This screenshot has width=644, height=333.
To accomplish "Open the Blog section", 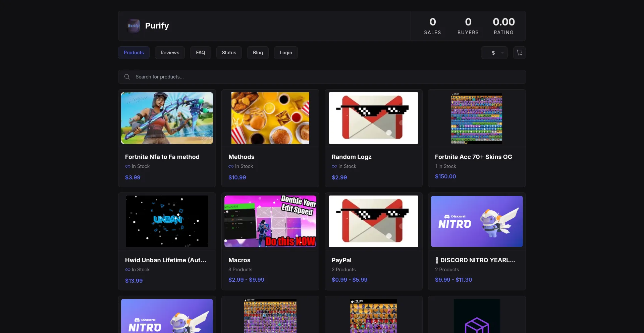I will (x=258, y=53).
